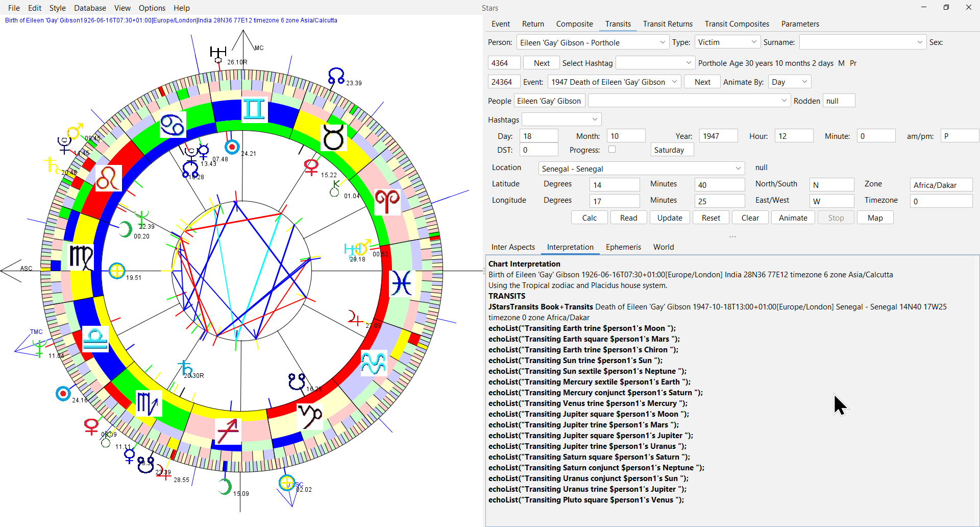Click the Sagittarius zodiac sign icon
This screenshot has width=980, height=527.
(228, 432)
